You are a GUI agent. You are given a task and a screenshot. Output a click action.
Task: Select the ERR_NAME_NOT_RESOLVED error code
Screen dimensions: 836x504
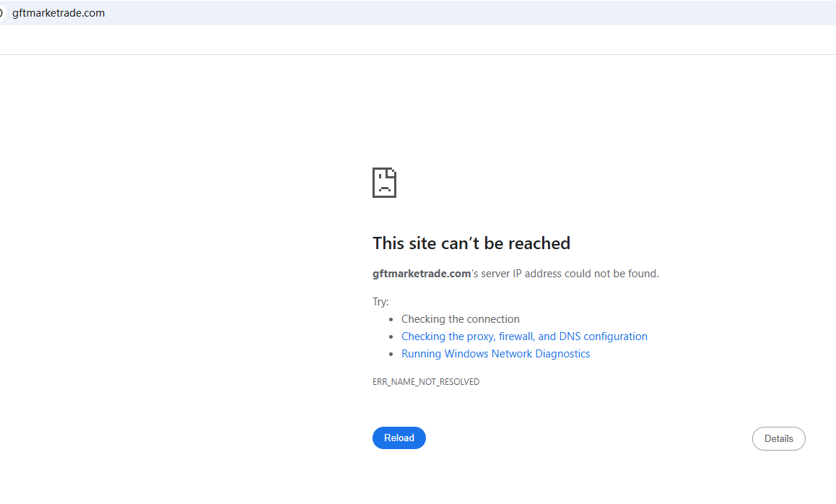425,382
